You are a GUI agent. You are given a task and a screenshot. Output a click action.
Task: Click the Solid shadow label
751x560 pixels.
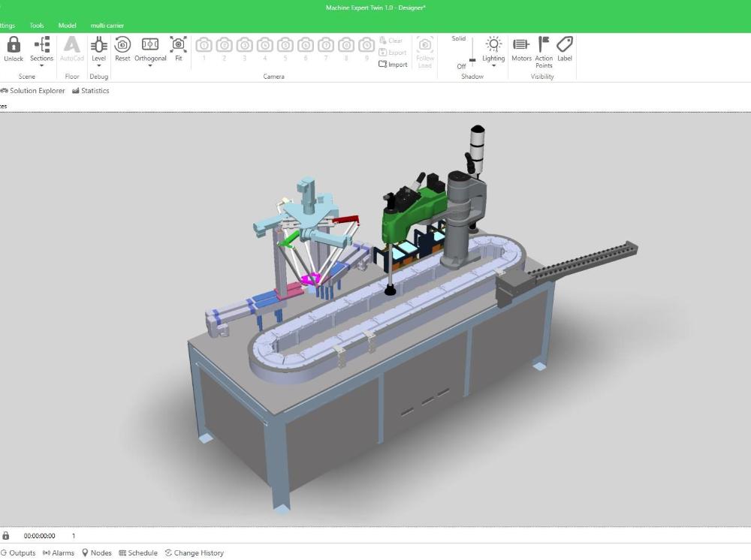click(x=458, y=39)
